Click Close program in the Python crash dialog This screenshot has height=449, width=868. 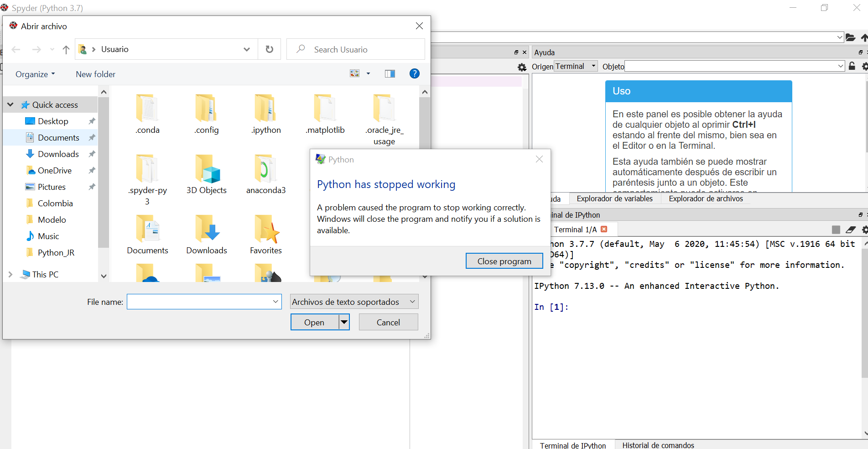pyautogui.click(x=504, y=261)
